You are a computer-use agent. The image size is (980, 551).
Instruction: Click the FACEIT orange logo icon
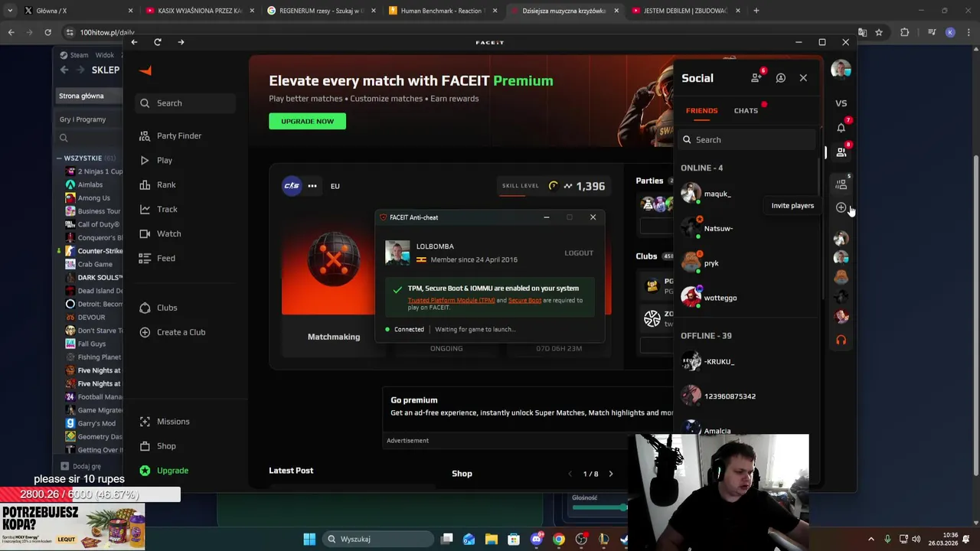click(145, 70)
